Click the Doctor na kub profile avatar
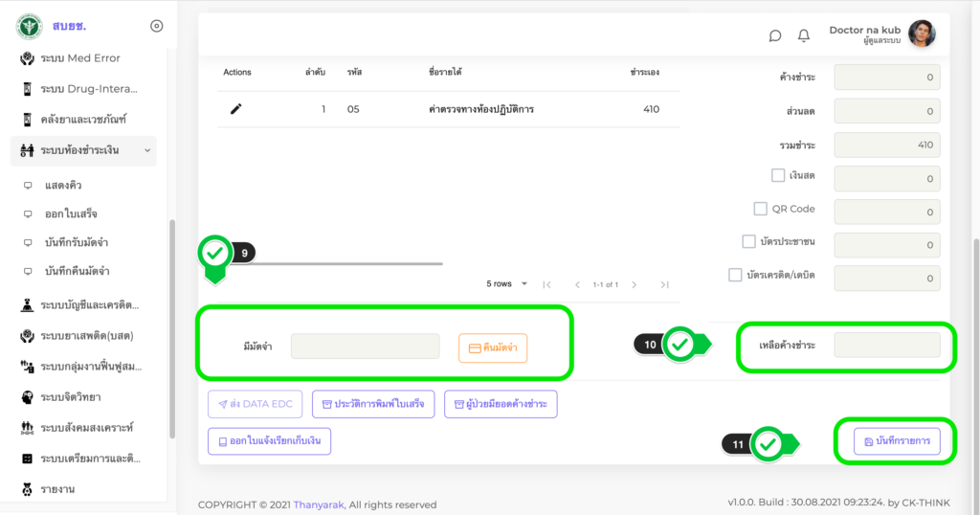Image resolution: width=980 pixels, height=515 pixels. tap(922, 34)
